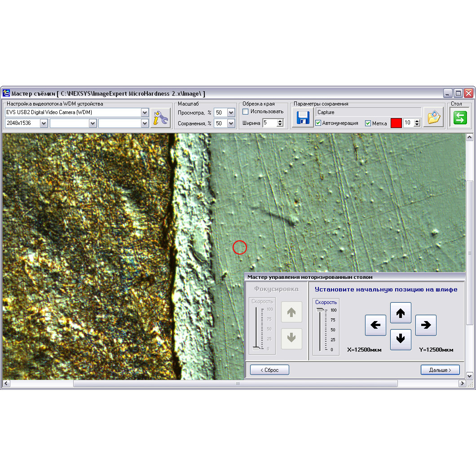Maximize the Мастер съёмки window
The width and height of the screenshot is (476, 476).
[x=458, y=93]
